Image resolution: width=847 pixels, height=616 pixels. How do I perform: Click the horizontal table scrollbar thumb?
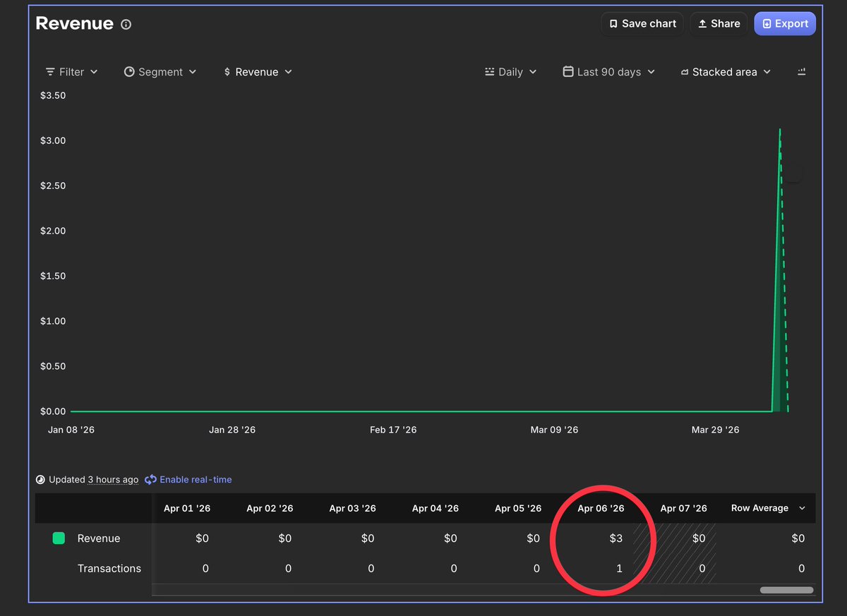click(786, 590)
